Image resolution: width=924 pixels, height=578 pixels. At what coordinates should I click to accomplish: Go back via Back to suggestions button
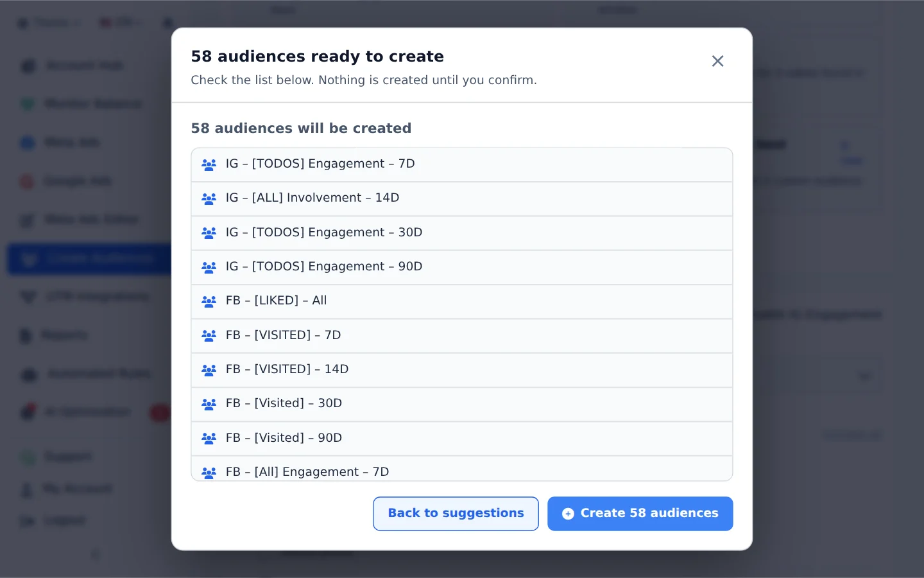point(456,514)
